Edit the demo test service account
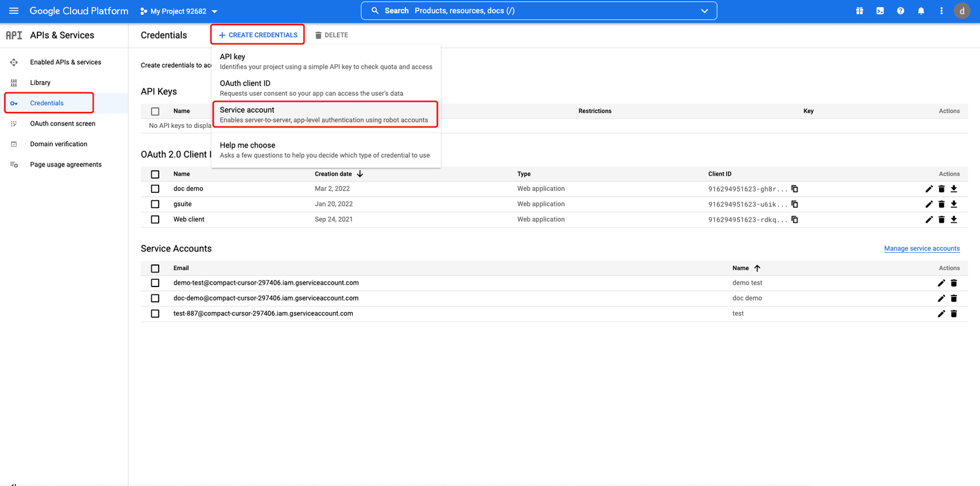Viewport: 980px width, 486px height. (x=941, y=283)
